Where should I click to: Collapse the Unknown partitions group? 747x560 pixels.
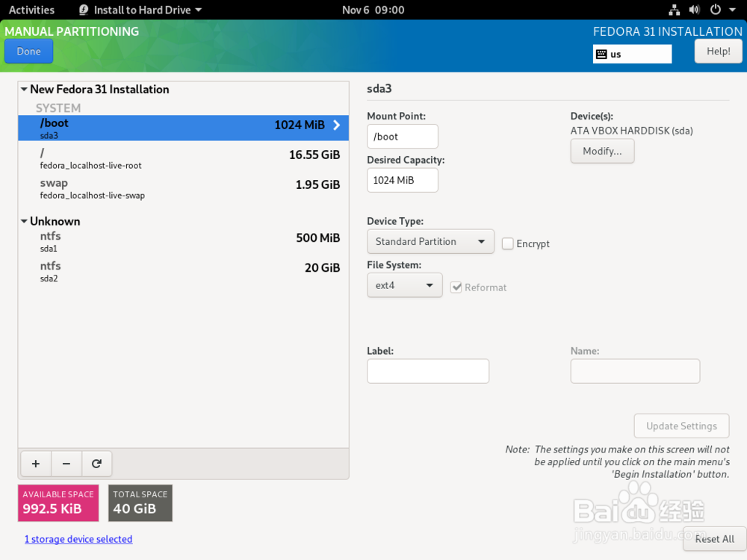(24, 222)
